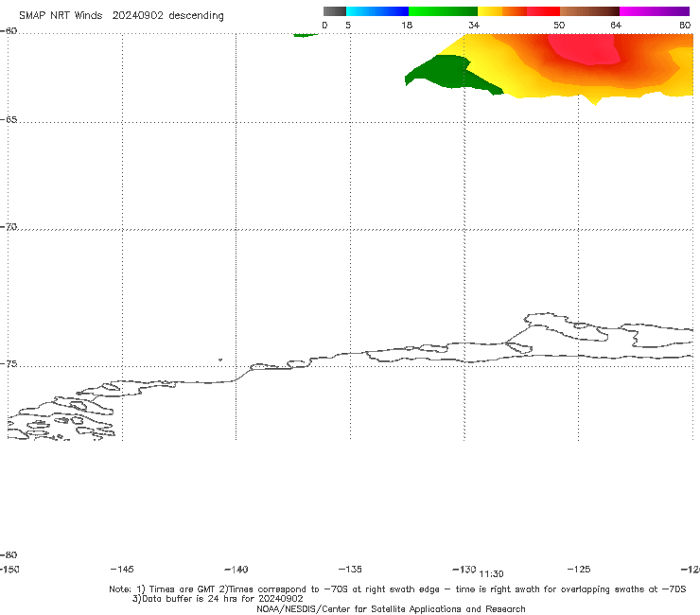Click the color bar label 18

407,25
